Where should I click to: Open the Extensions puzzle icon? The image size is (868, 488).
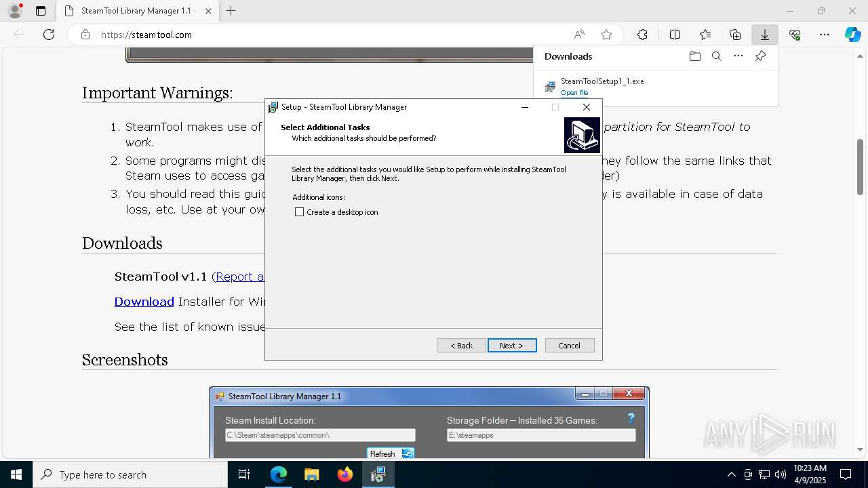point(642,35)
